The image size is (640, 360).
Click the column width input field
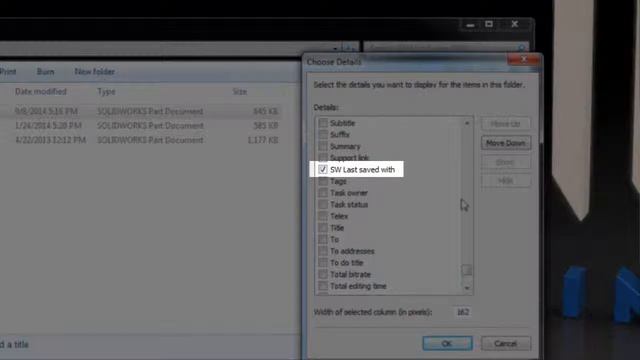[462, 312]
